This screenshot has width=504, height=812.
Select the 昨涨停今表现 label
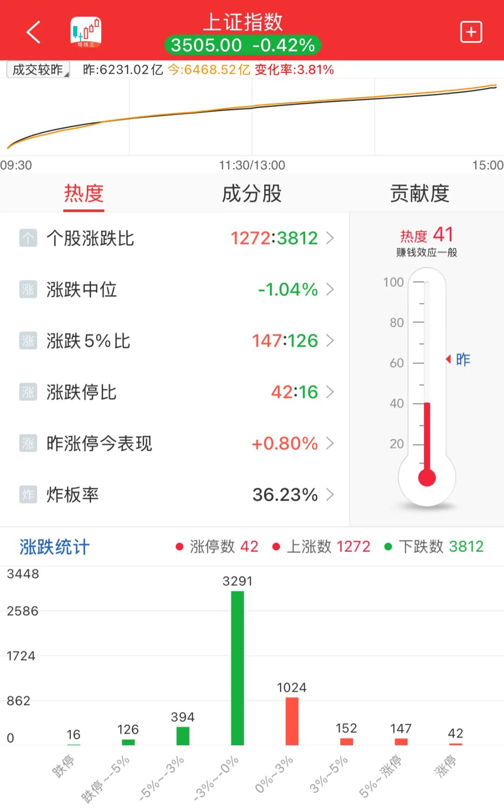point(99,443)
